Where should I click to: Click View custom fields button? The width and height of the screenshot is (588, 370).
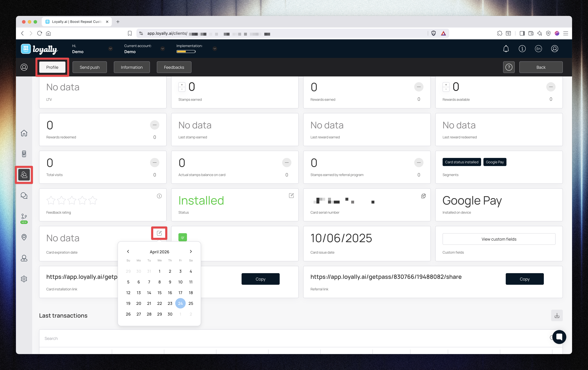(499, 239)
